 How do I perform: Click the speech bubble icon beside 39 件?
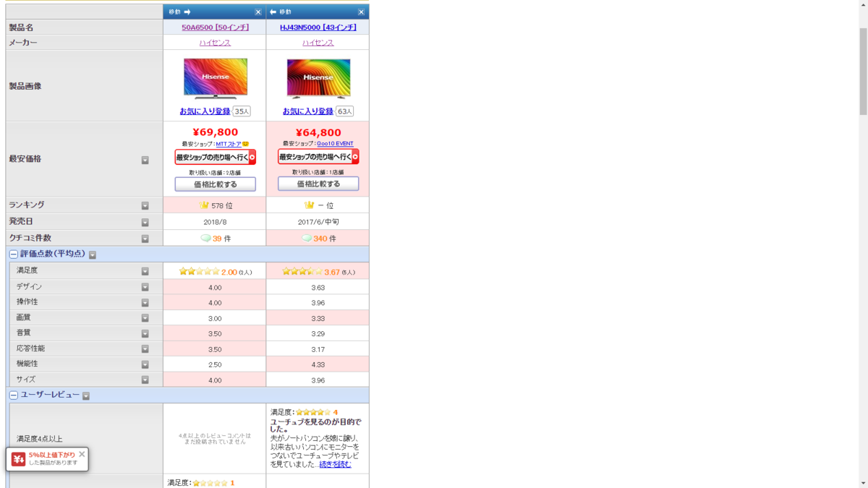205,238
